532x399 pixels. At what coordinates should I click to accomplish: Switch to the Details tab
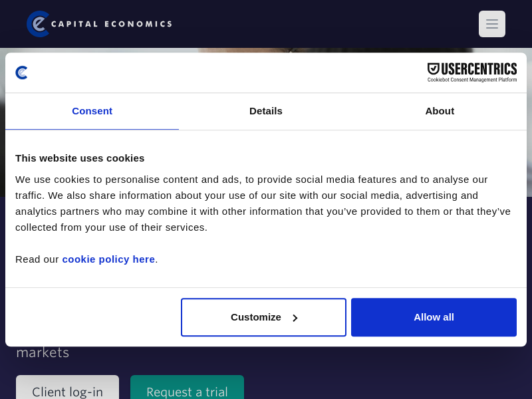[x=265, y=111]
